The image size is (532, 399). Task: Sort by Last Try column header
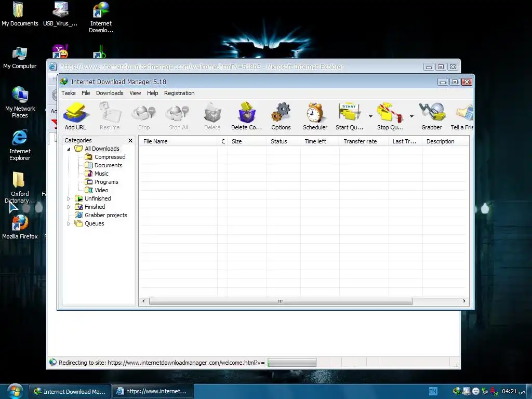click(x=405, y=141)
